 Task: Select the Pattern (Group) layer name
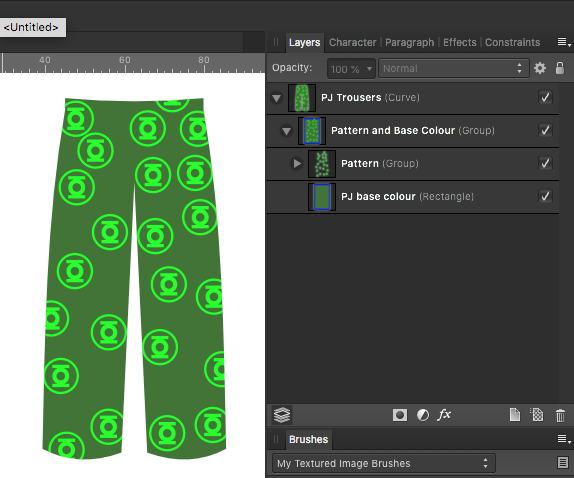380,163
